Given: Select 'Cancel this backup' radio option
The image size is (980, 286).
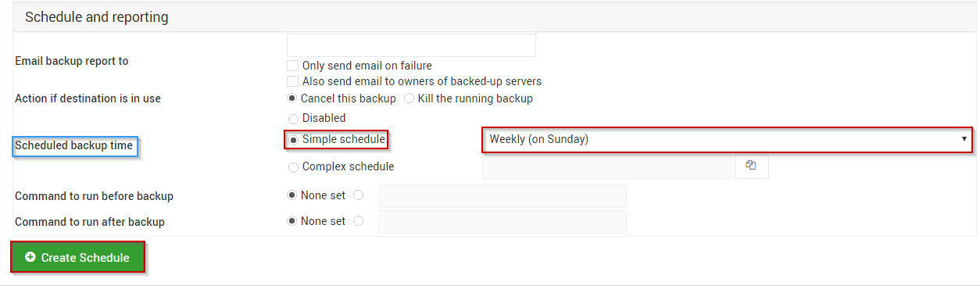Looking at the screenshot, I should tap(293, 98).
